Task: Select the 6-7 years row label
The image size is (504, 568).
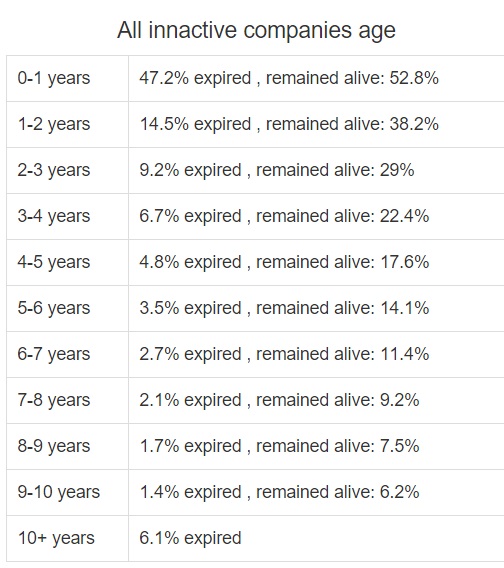Action: click(x=54, y=354)
